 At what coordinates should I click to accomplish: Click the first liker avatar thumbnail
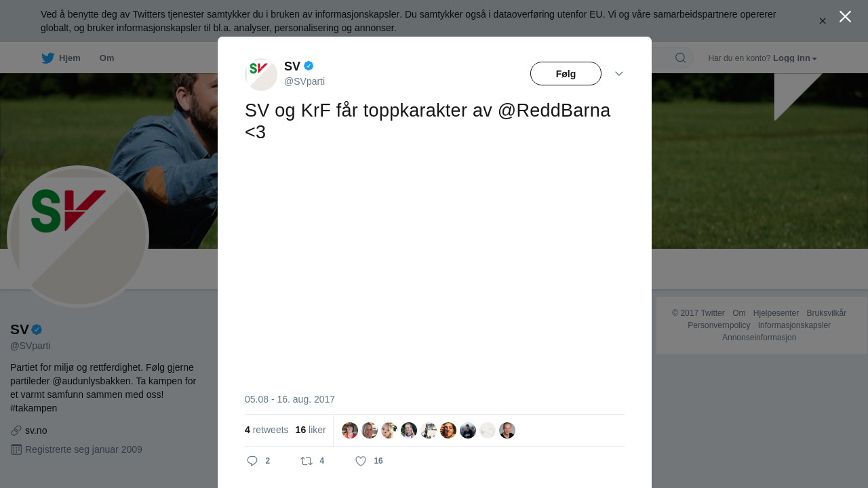[350, 430]
